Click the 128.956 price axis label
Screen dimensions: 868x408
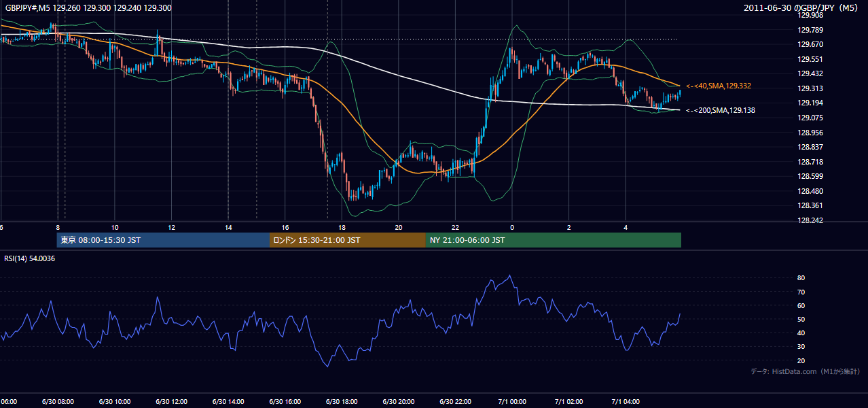tap(810, 133)
